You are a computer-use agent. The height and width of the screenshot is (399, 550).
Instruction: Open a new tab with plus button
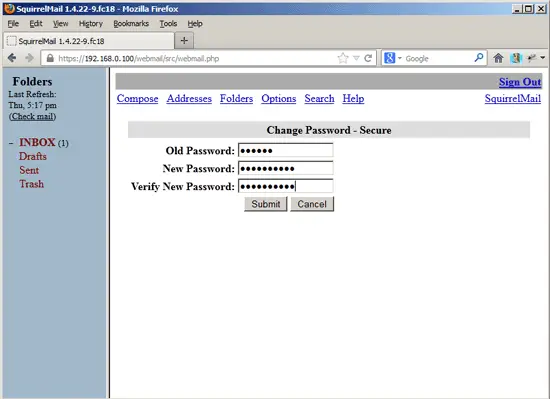point(184,41)
